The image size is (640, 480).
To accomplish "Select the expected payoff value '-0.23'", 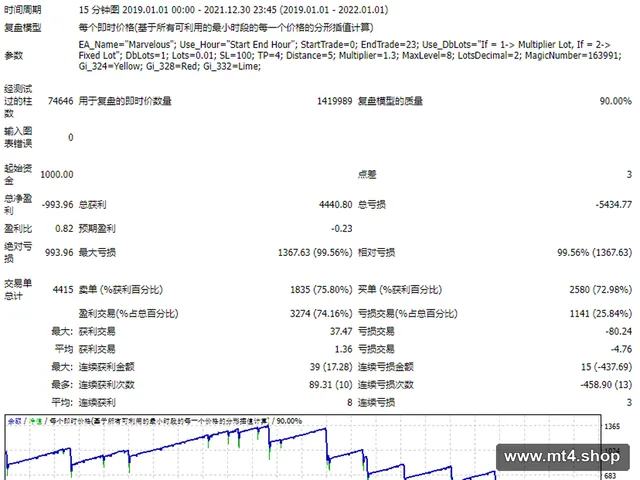I will click(342, 229).
